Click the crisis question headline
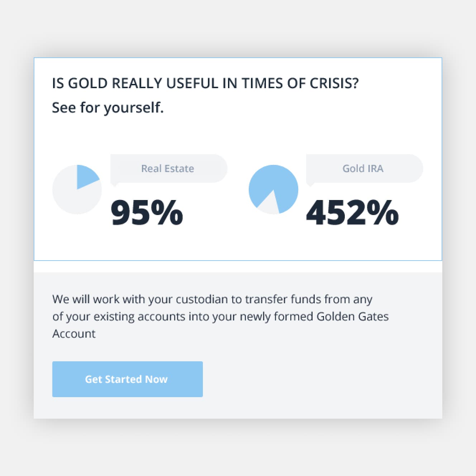This screenshot has height=476, width=476. (x=205, y=83)
